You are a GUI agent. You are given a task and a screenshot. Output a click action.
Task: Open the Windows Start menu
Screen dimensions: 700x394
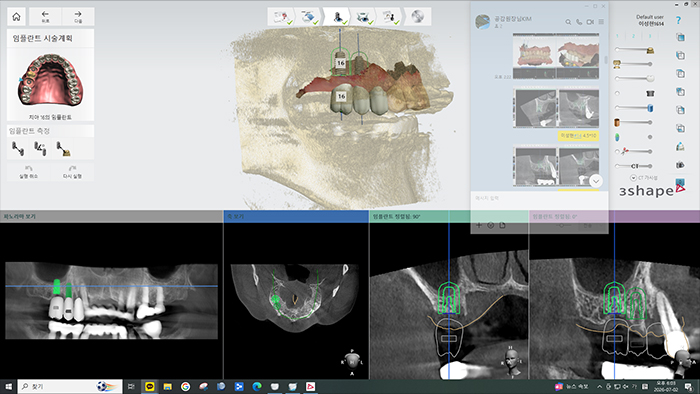tap(8, 386)
